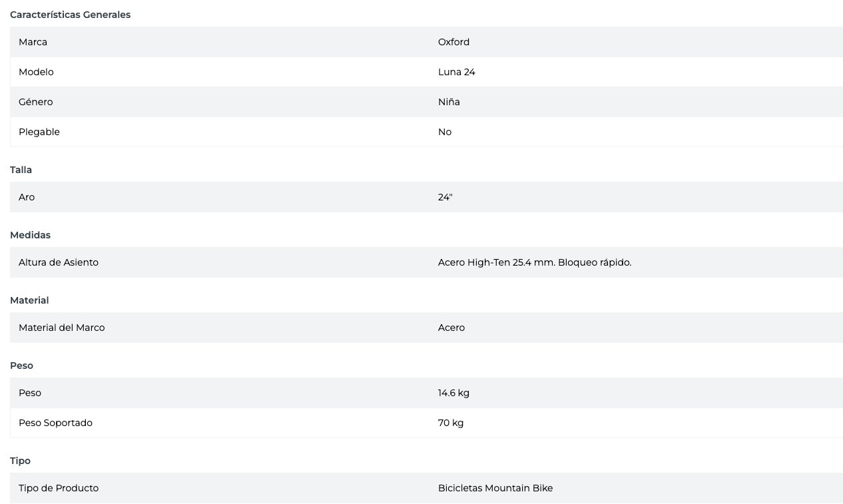Click the Luna 24 model value
The image size is (843, 504).
click(x=456, y=72)
